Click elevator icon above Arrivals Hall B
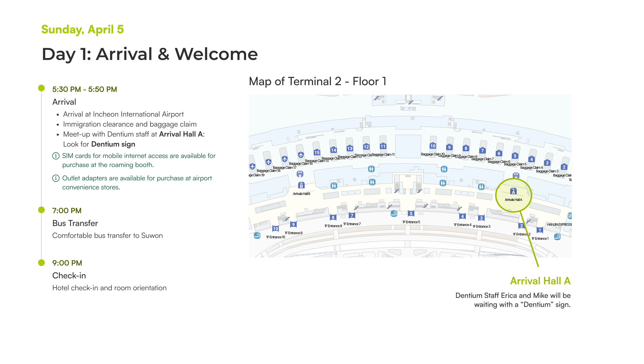 (x=300, y=174)
